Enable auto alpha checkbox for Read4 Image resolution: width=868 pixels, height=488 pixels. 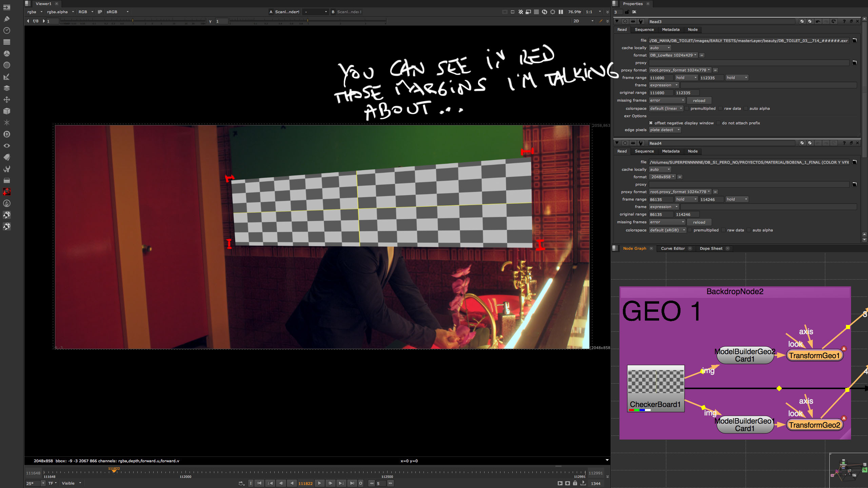coord(749,230)
